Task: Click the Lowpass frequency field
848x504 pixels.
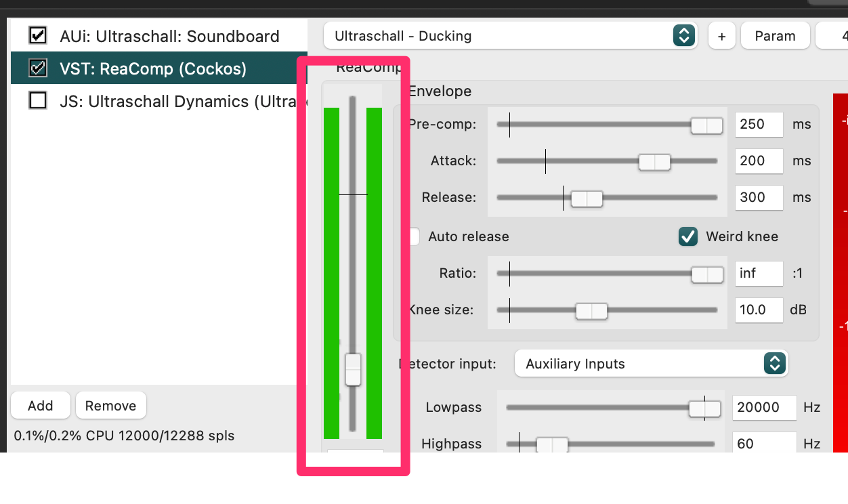Action: [763, 407]
